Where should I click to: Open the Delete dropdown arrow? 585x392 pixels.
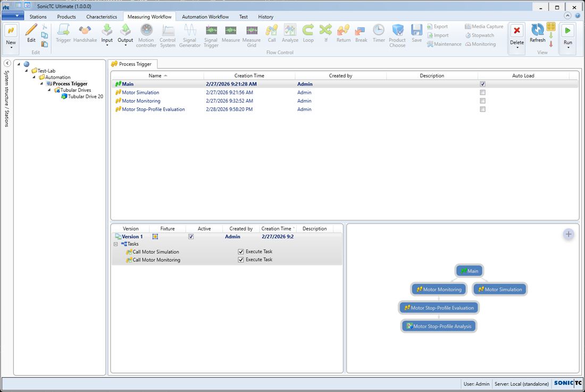[x=517, y=48]
